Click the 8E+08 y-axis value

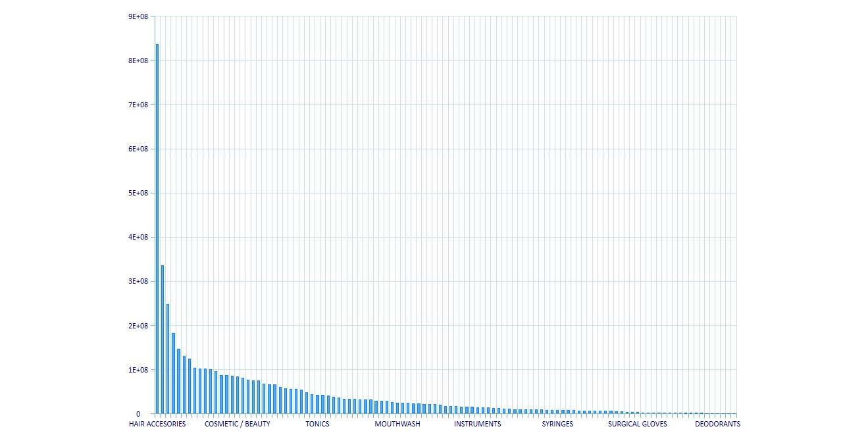click(139, 61)
